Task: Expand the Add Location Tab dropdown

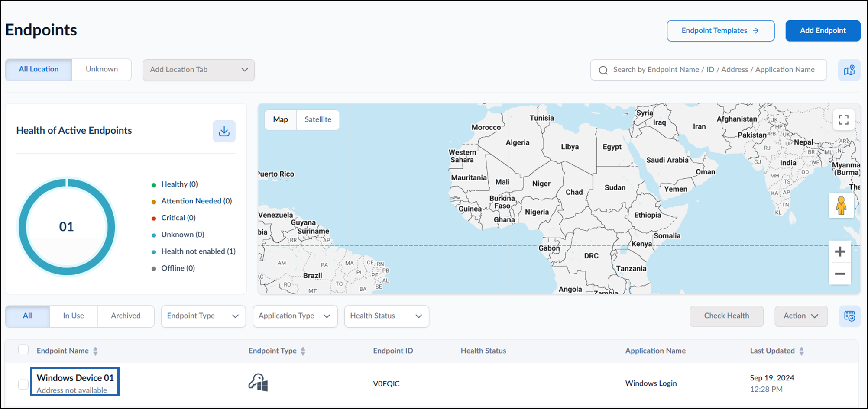Action: pos(199,70)
